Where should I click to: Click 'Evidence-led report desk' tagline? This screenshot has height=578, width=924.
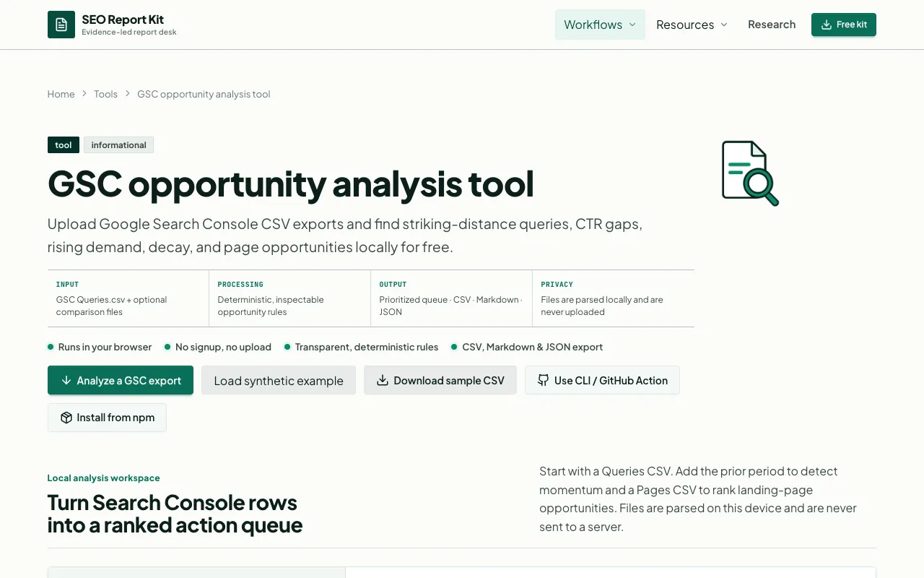pos(129,33)
